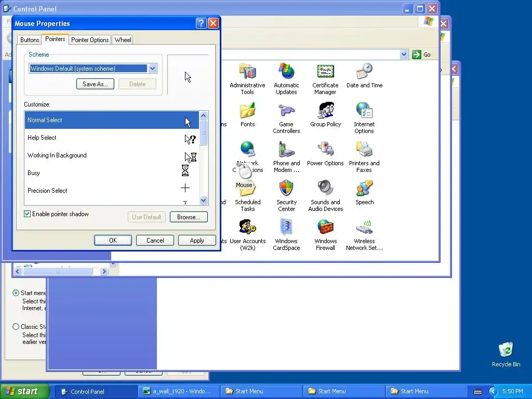This screenshot has height=399, width=532.
Task: Select Busy pointer row
Action: [112, 172]
